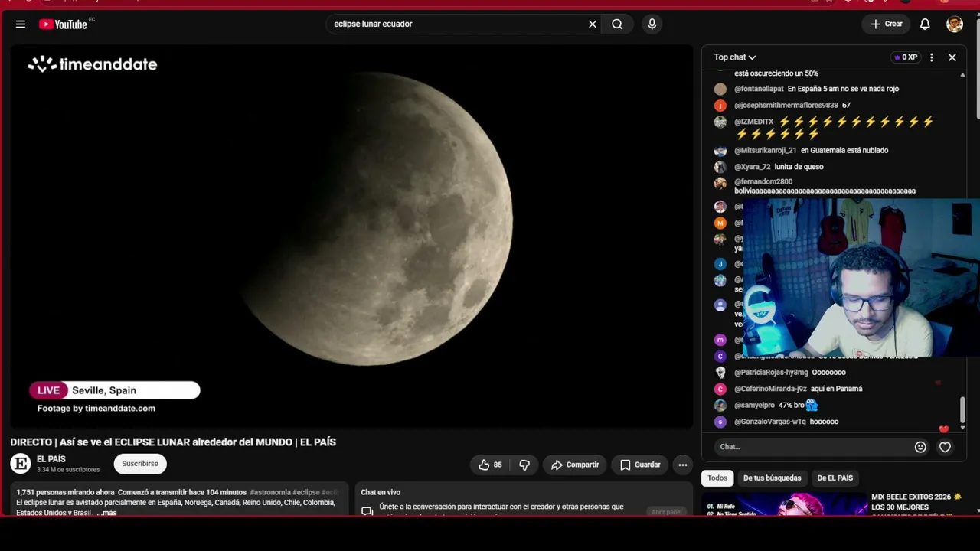Click the video title DIRECTO ECLIPSE LUNAR
Screen dimensions: 980x551
tap(173, 442)
